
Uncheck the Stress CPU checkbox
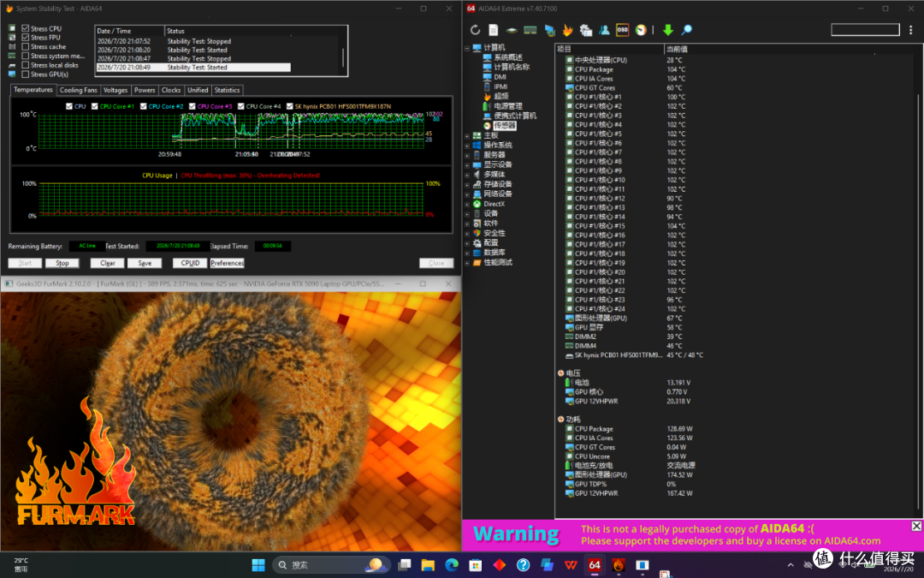tap(26, 28)
